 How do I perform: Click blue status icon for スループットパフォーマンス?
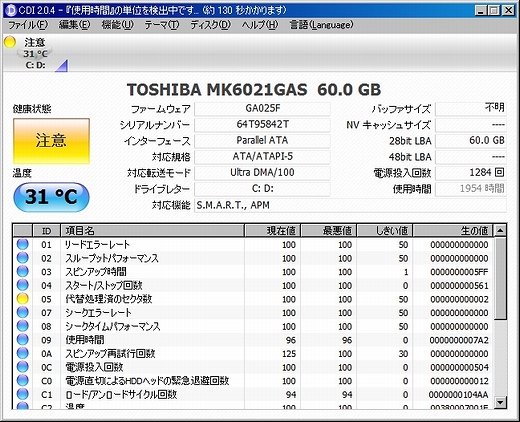pyautogui.click(x=23, y=258)
